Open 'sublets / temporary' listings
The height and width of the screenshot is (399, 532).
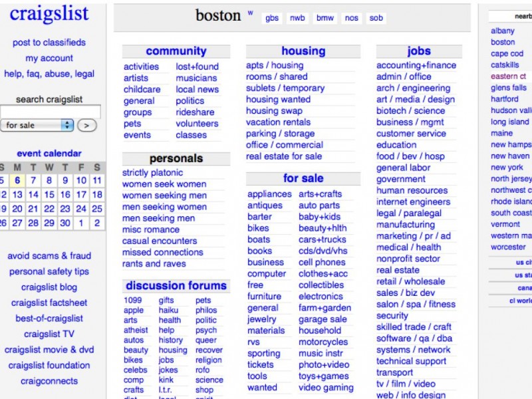(285, 88)
